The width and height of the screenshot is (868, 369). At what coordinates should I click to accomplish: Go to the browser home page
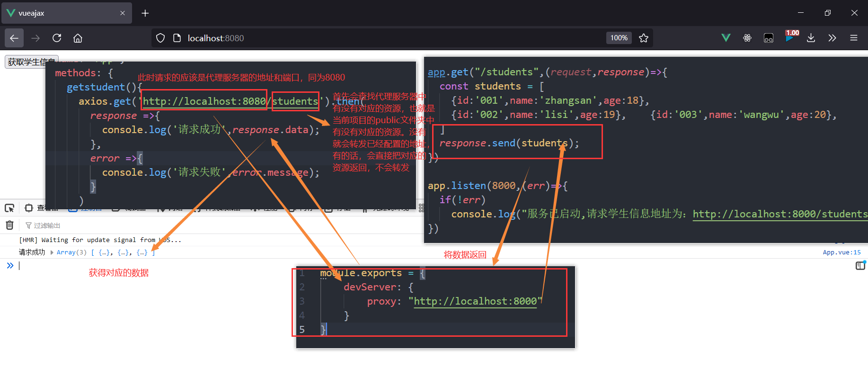pyautogui.click(x=78, y=38)
